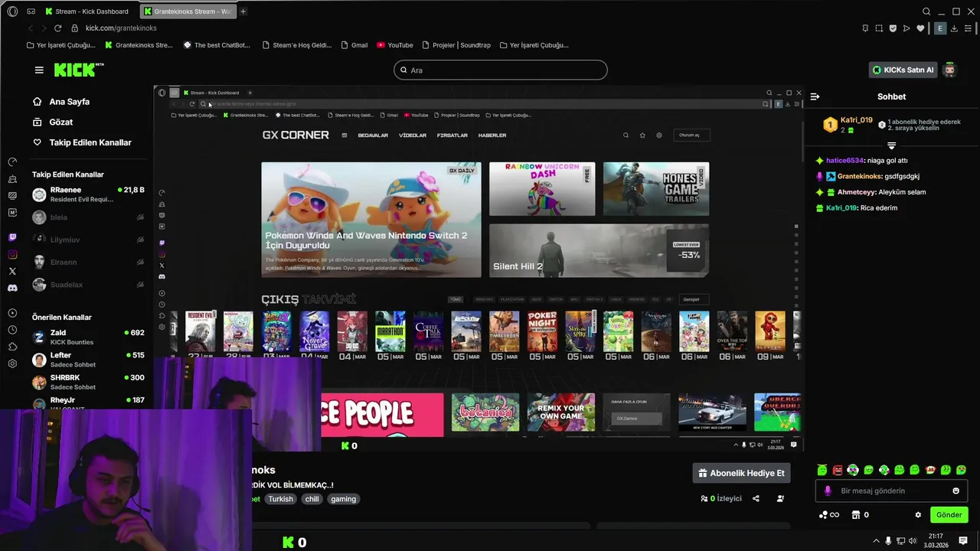Open Windows notification center icon

pos(963,541)
